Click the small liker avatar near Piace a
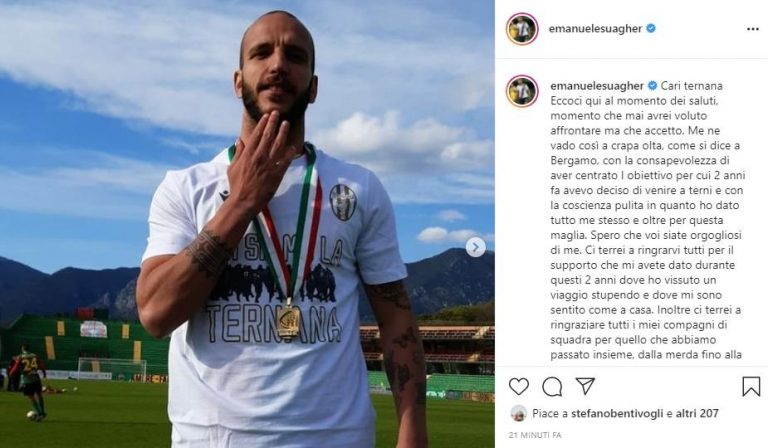 [x=518, y=413]
